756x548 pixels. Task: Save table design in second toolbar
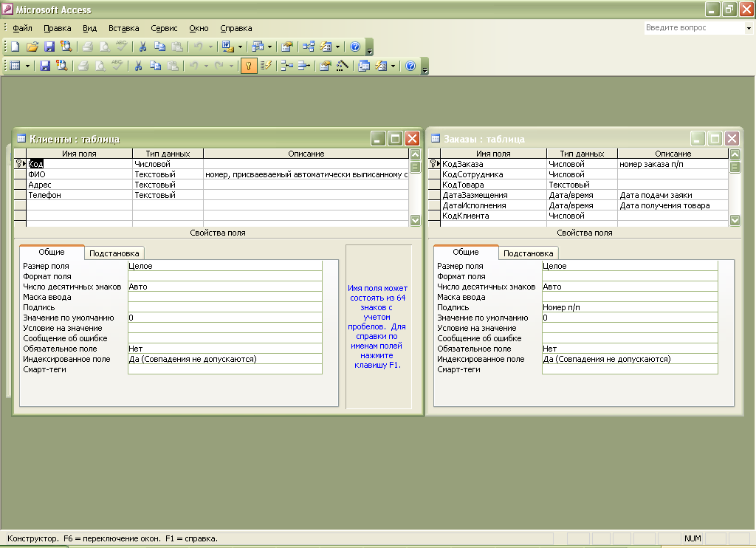45,66
